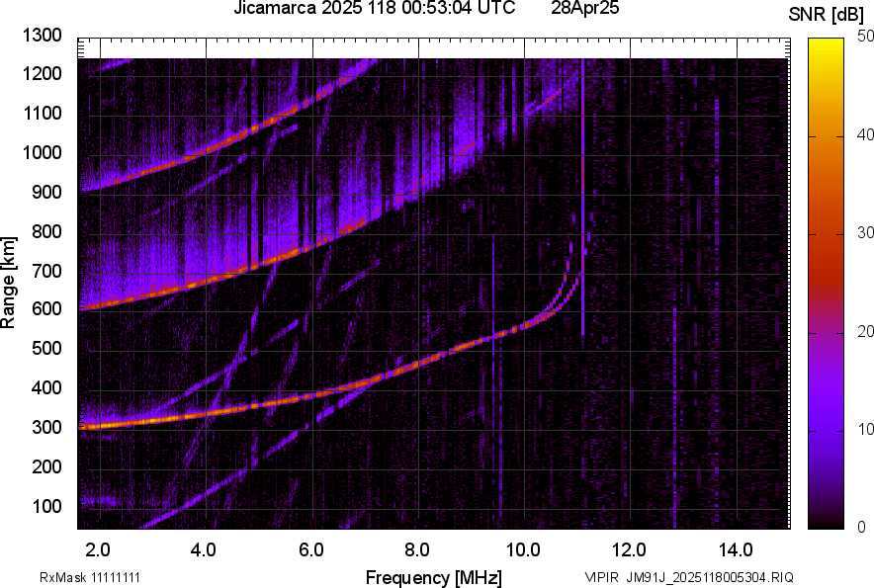Screen dimensions: 874x588
Task: Click the file name 'JM91J_2025118005304.RIQ'
Action: point(710,577)
